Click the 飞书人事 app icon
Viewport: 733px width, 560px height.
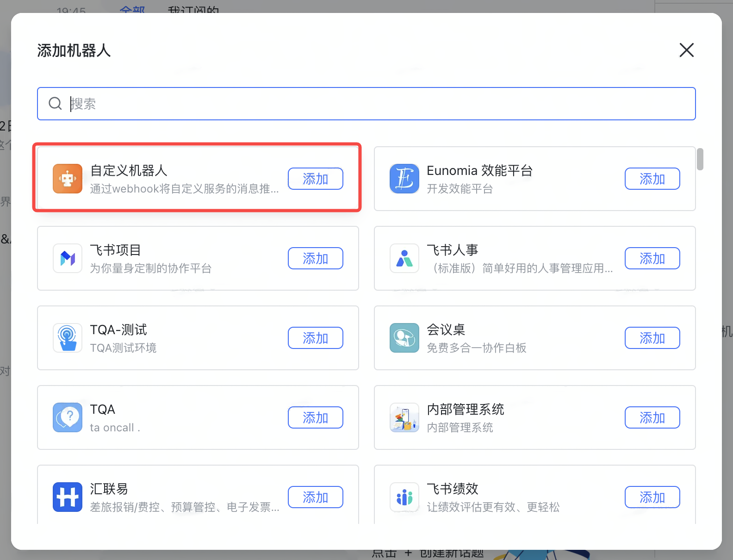click(x=404, y=258)
